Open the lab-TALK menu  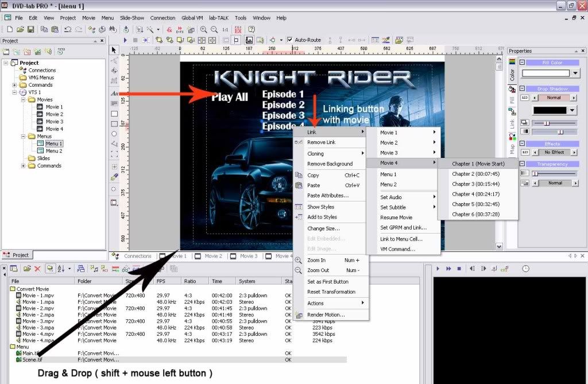(x=219, y=18)
